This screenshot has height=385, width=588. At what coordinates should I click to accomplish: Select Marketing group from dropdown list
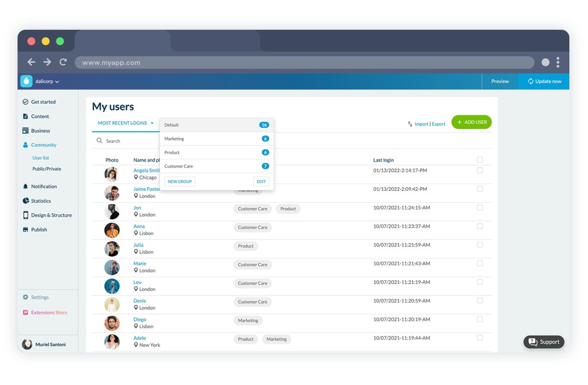(x=216, y=139)
